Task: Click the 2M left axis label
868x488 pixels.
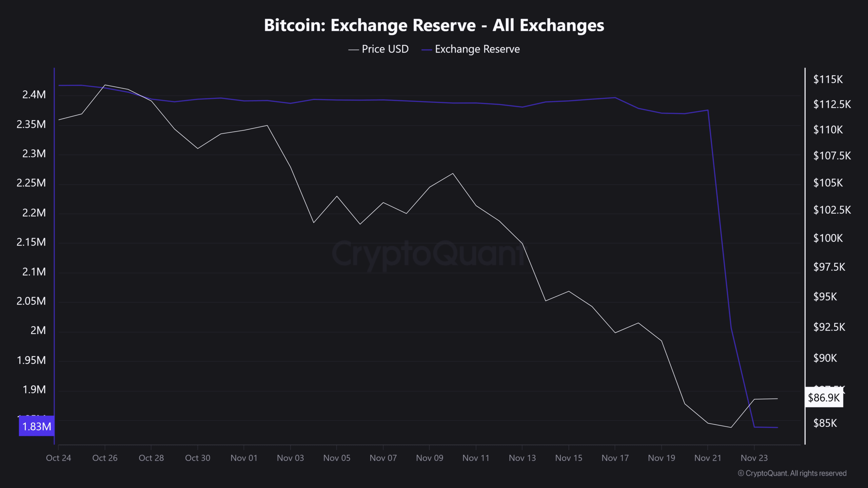Action: [38, 330]
